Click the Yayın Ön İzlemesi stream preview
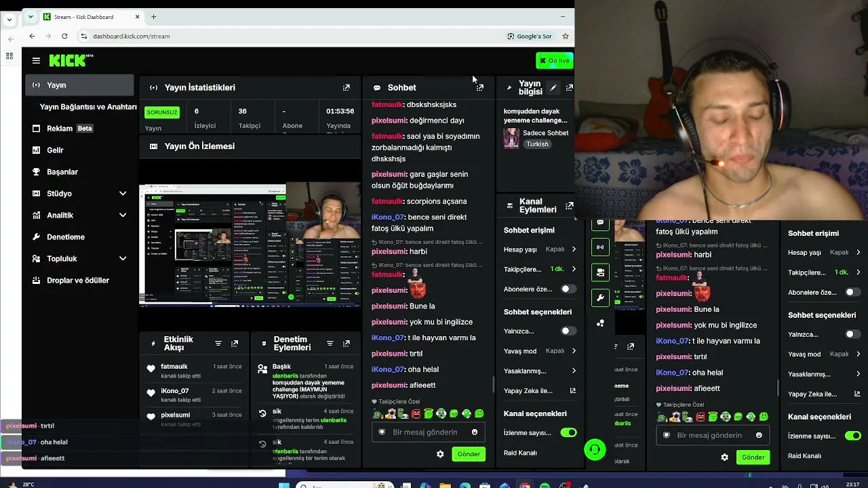868x488 pixels. click(250, 245)
